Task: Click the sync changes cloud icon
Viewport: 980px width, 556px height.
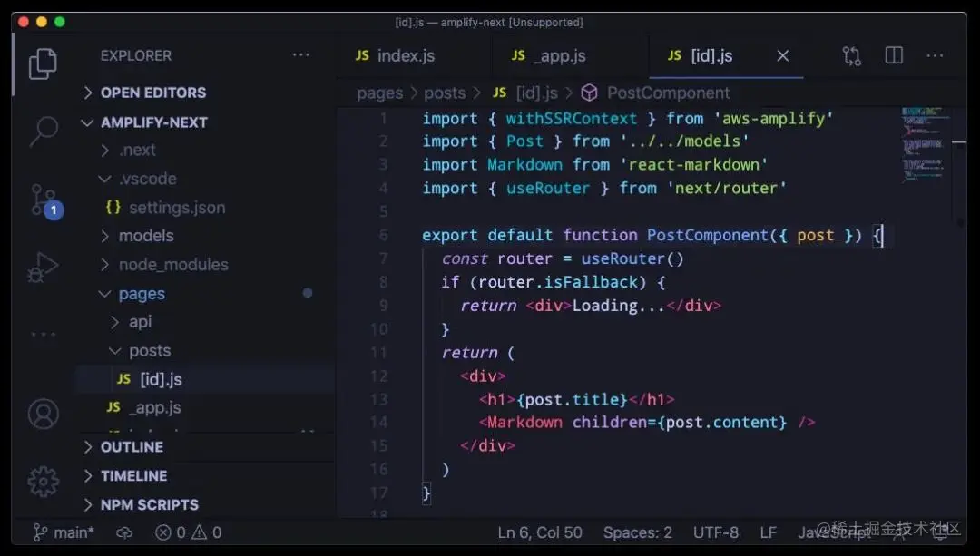Action: (124, 533)
